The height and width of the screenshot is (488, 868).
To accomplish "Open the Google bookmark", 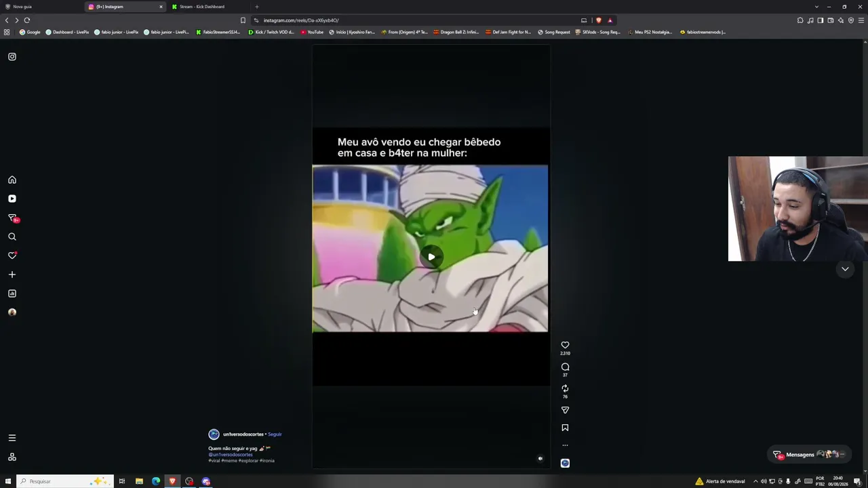I will point(30,32).
